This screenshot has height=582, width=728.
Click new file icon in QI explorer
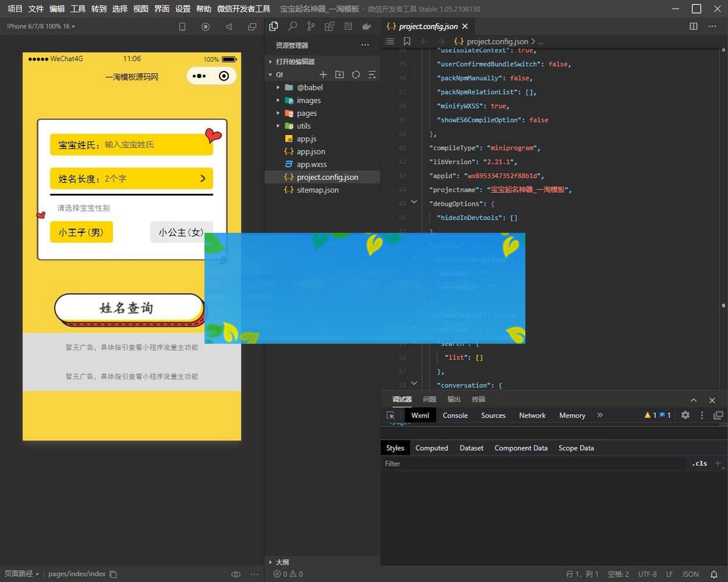[x=323, y=75]
